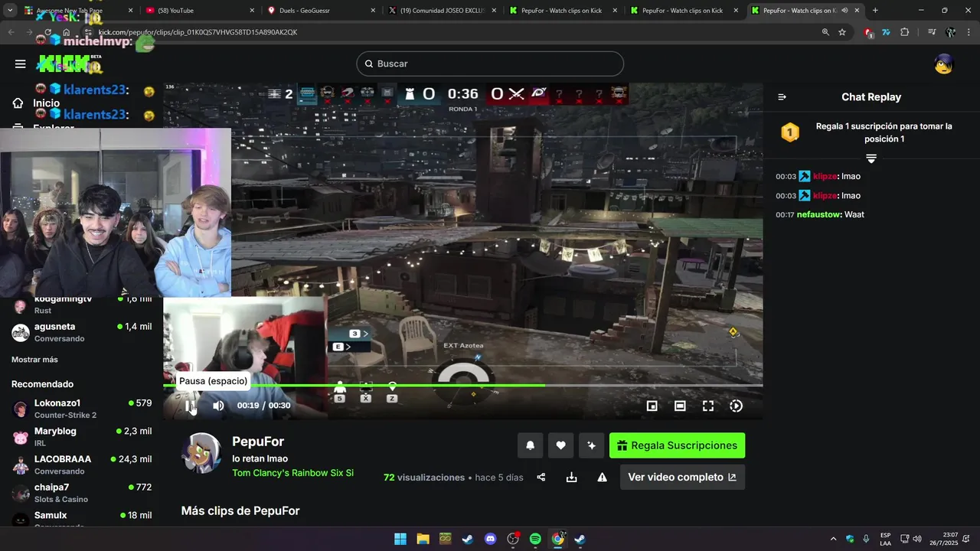Click Regala Suscripciones button

click(677, 445)
